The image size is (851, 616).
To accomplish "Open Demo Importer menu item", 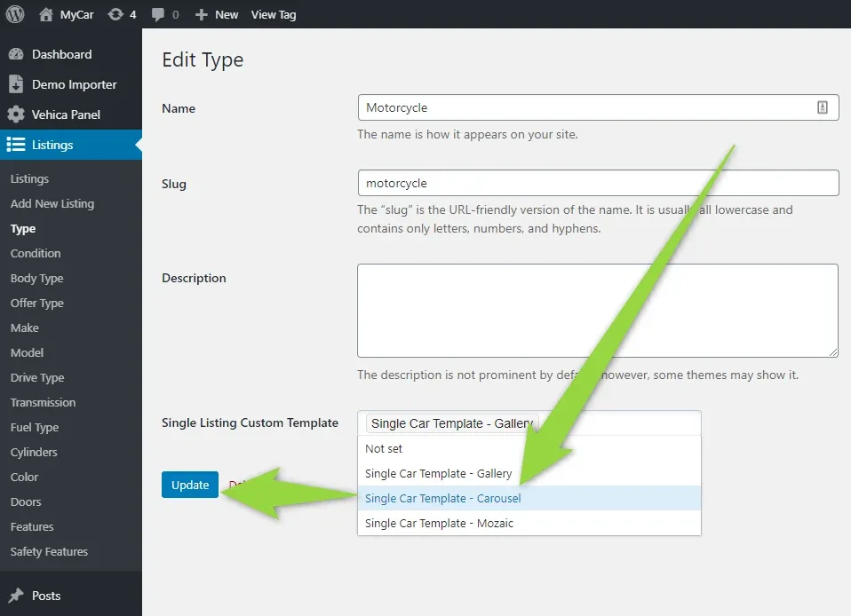I will pyautogui.click(x=75, y=84).
